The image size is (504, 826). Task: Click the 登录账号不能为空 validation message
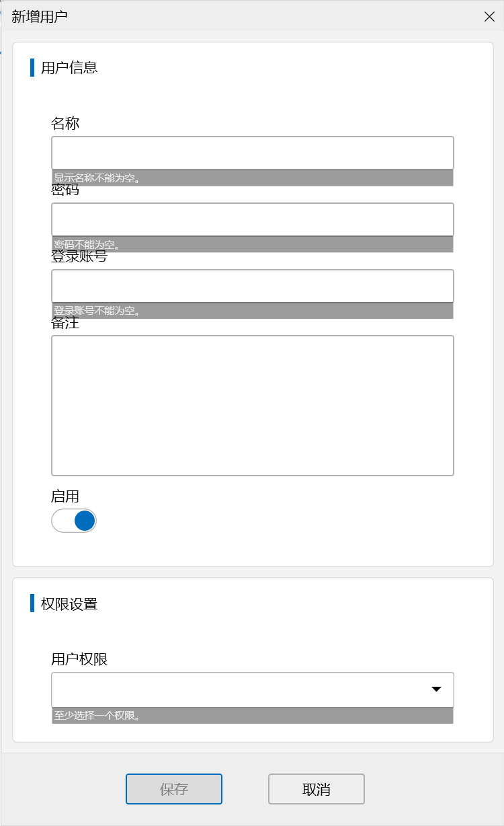tap(97, 311)
